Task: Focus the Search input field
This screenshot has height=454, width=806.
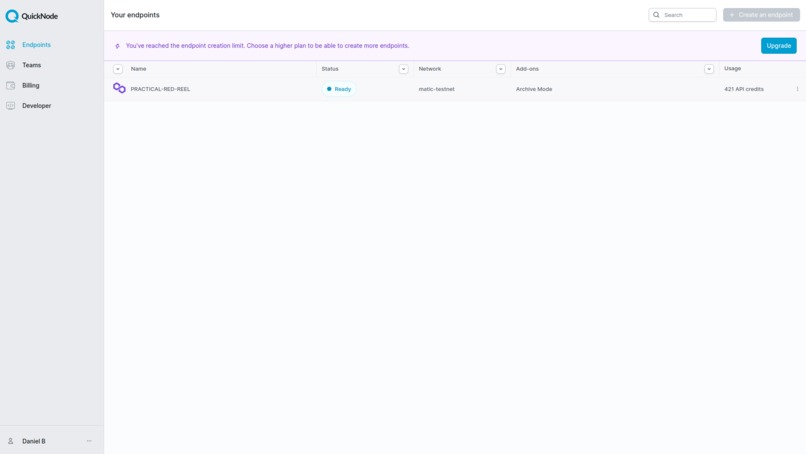Action: coord(683,15)
